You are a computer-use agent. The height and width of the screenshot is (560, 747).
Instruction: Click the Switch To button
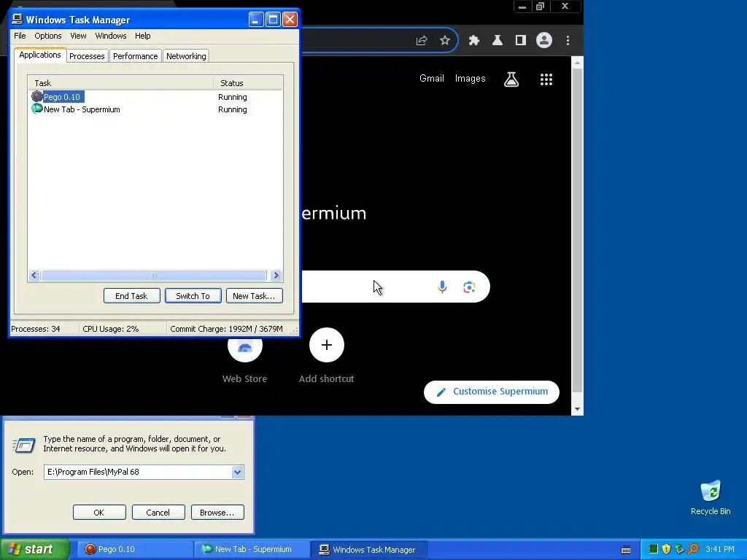point(193,296)
